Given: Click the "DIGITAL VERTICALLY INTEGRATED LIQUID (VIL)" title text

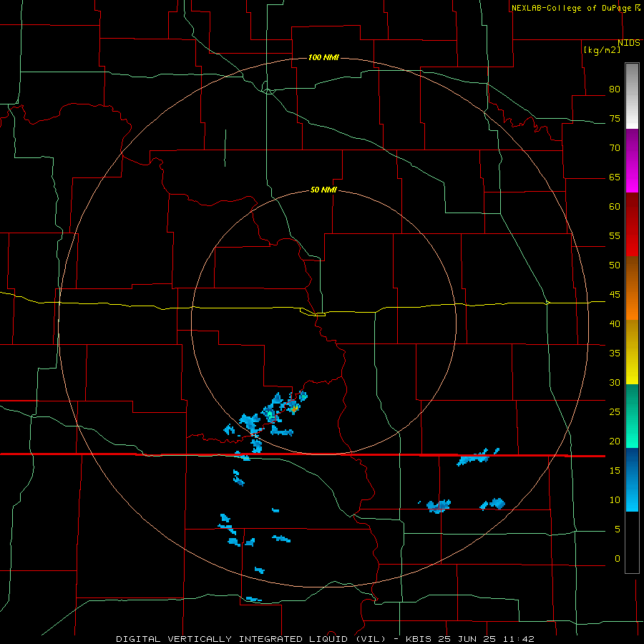Looking at the screenshot, I should click(251, 639).
